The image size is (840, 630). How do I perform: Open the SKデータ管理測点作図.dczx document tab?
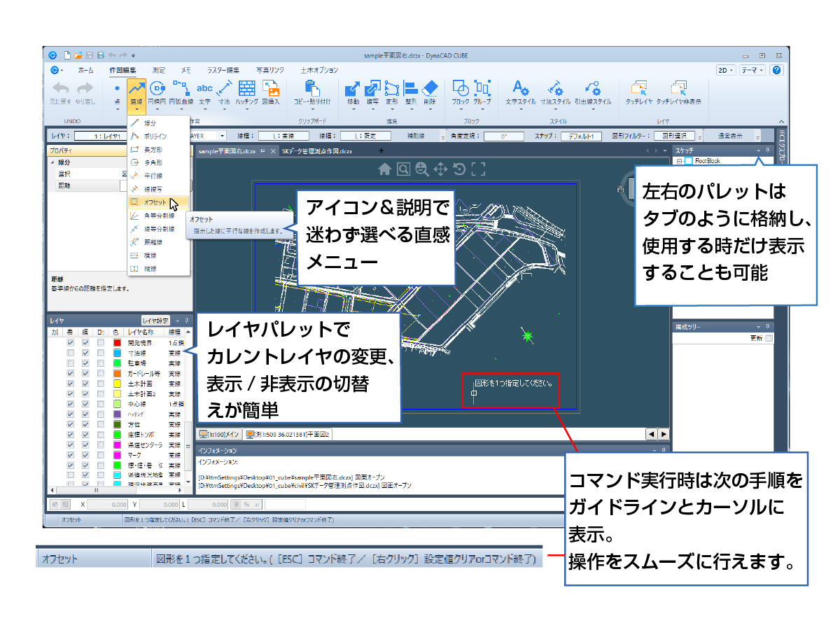pyautogui.click(x=316, y=150)
